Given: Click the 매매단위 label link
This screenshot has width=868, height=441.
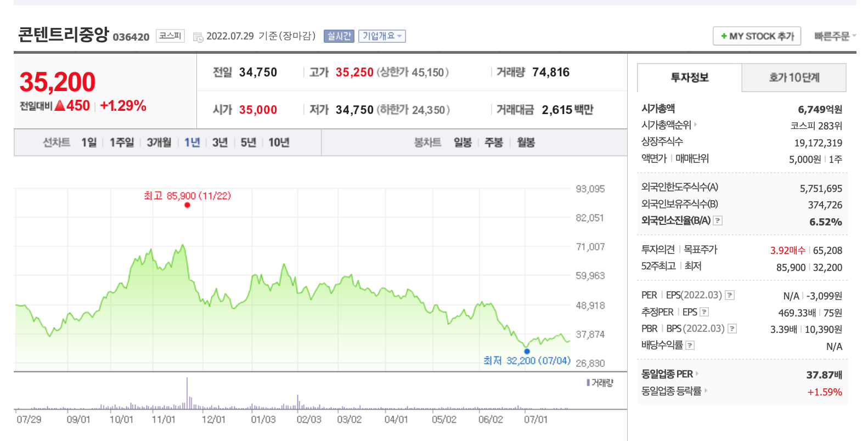Looking at the screenshot, I should click(x=692, y=159).
